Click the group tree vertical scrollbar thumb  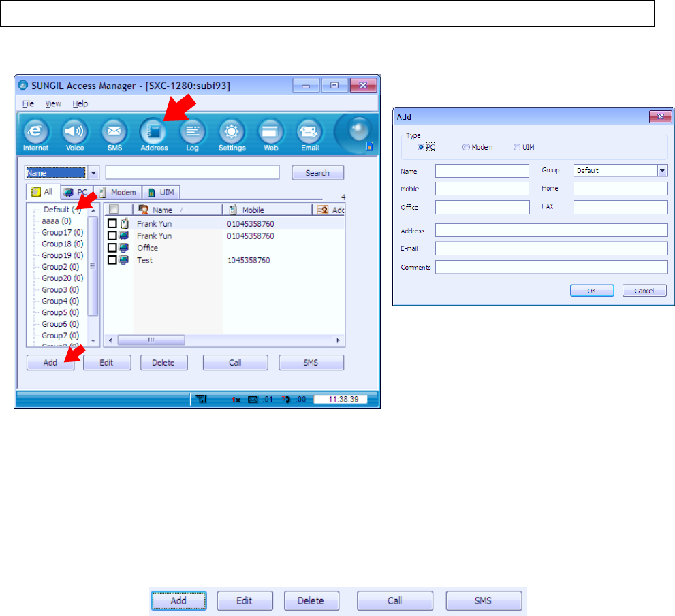coord(93,266)
